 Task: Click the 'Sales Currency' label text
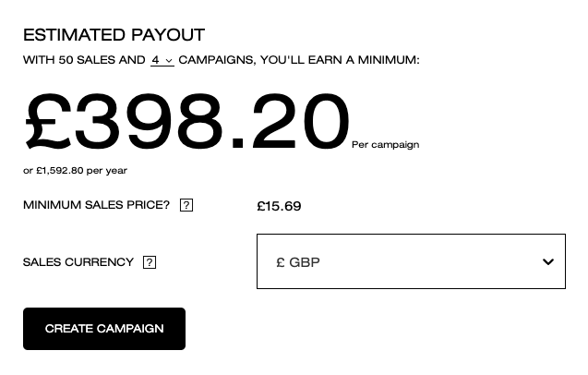(78, 262)
